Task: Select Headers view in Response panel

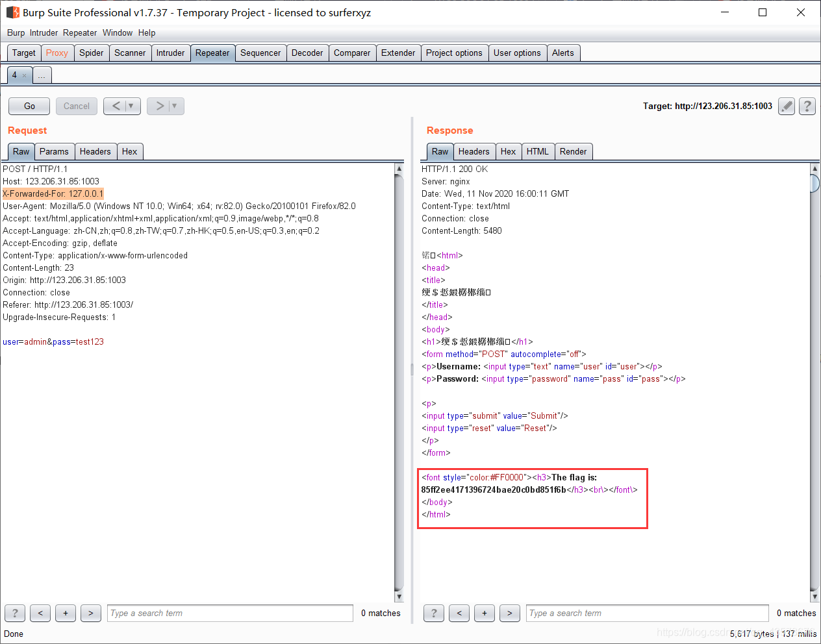Action: point(474,152)
